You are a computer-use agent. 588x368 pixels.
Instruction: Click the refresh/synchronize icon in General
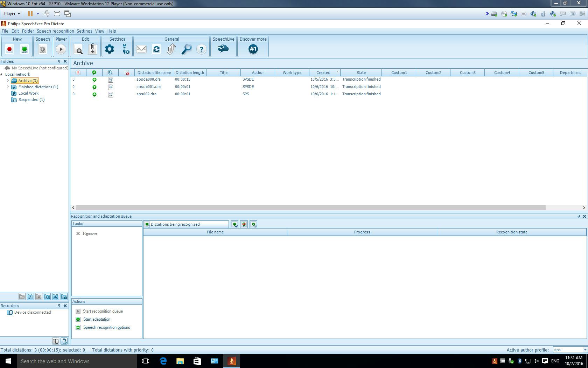click(156, 49)
